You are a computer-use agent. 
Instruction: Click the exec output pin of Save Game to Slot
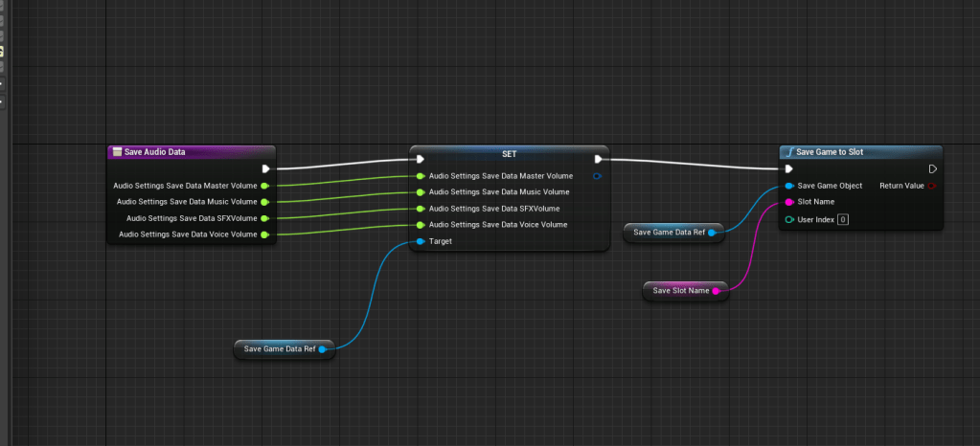click(x=932, y=168)
